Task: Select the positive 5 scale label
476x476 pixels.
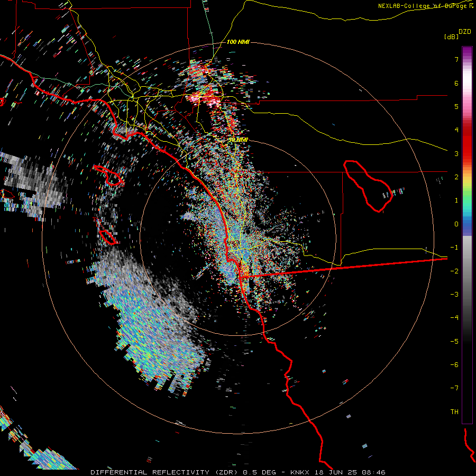Action: coord(456,106)
